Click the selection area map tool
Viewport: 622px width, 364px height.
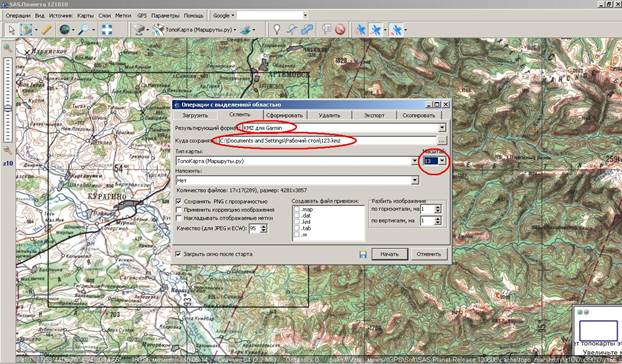click(25, 30)
